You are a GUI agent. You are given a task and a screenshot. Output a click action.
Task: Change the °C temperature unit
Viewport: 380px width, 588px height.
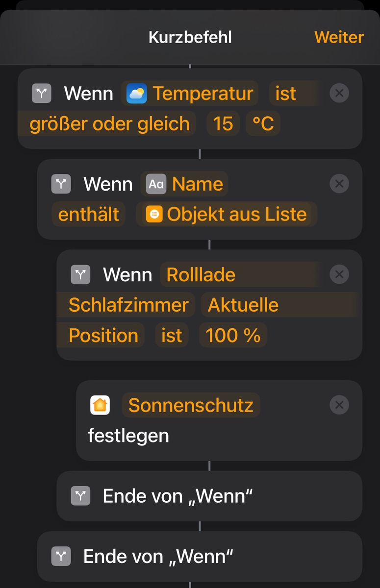[x=263, y=123]
